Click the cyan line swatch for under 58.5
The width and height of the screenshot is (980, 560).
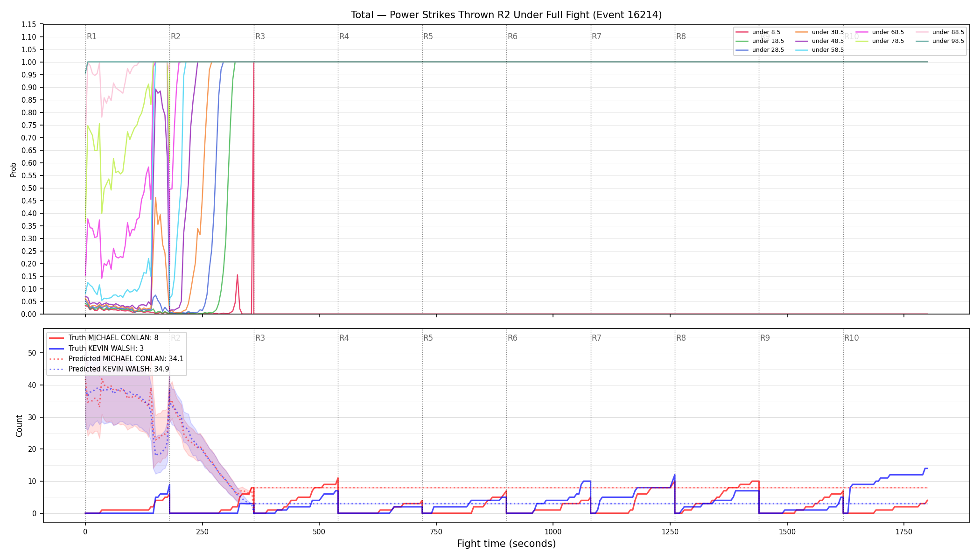coord(802,50)
